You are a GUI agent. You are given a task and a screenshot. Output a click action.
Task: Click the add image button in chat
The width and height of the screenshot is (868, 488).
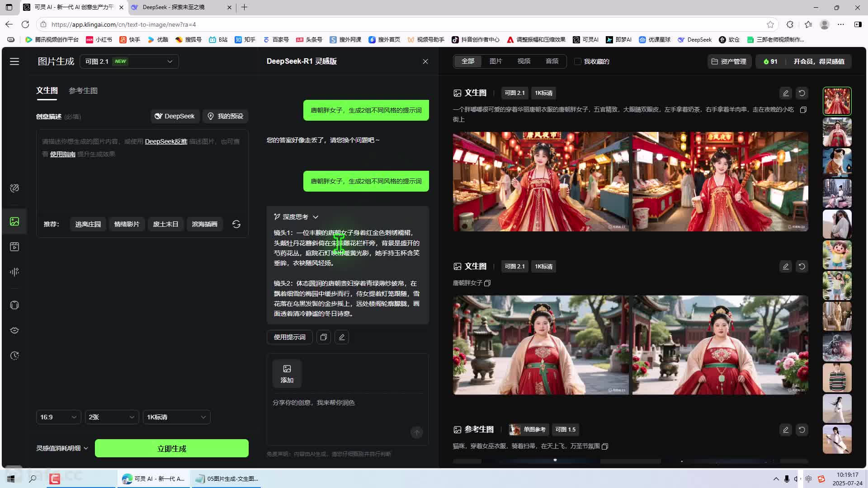287,374
